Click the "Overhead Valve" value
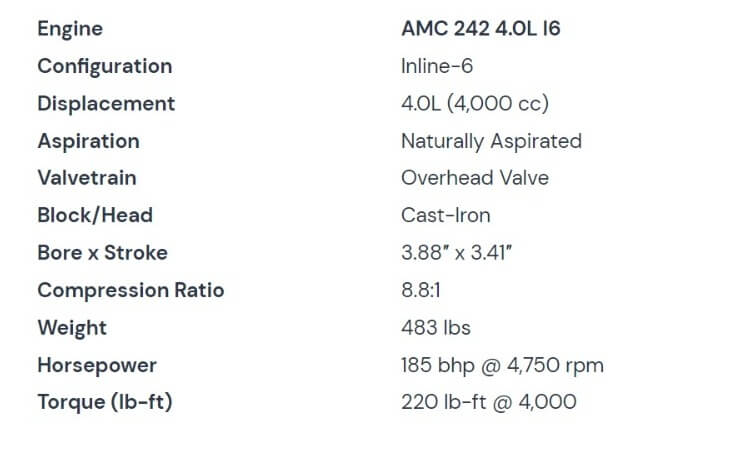This screenshot has height=450, width=742. click(475, 178)
